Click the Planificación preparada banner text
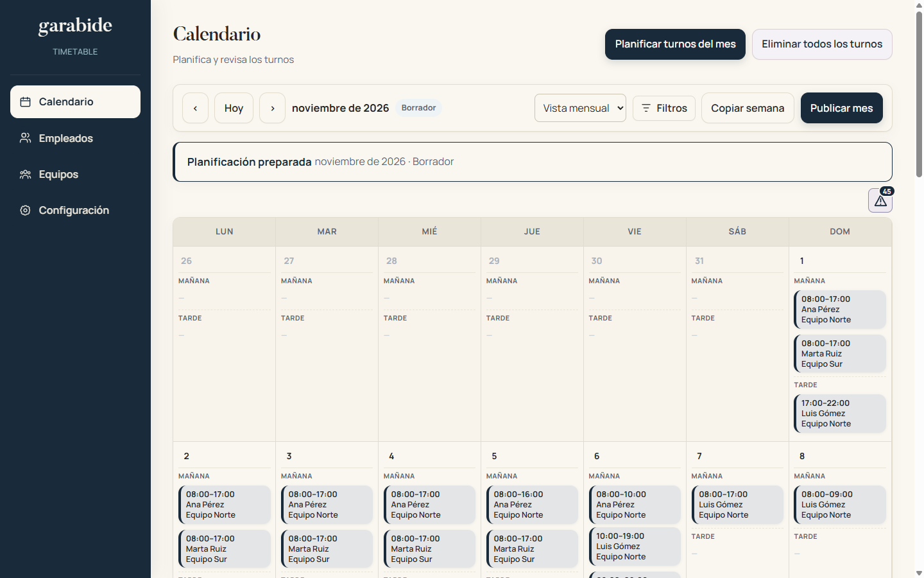Viewport: 924px width, 578px height. click(x=249, y=162)
